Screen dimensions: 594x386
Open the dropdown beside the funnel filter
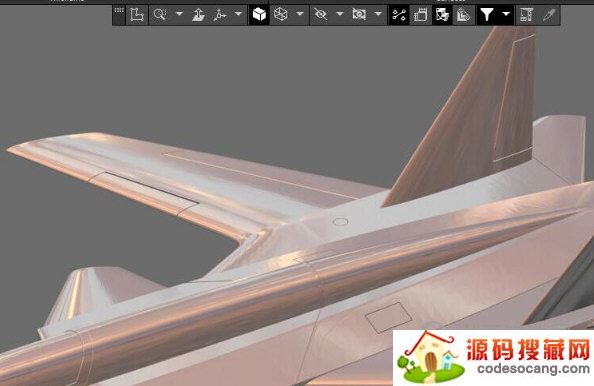[506, 14]
